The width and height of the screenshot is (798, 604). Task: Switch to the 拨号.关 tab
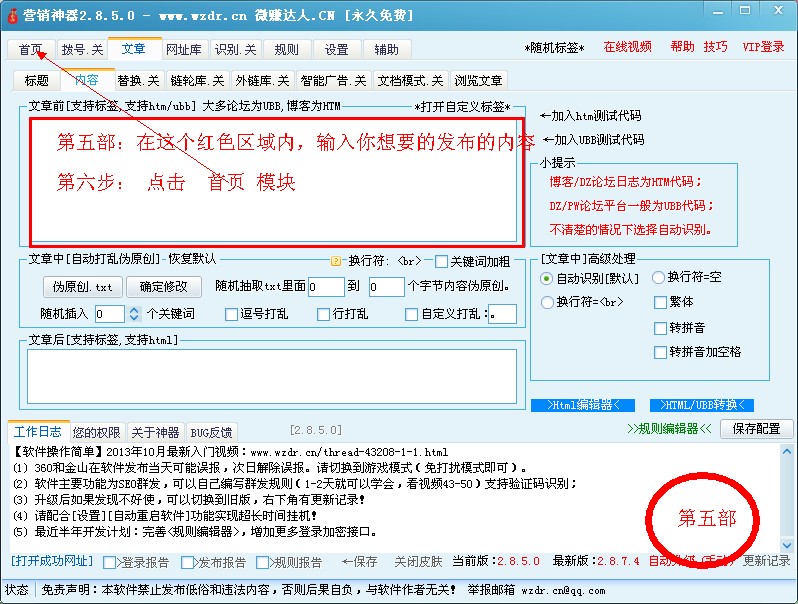(x=82, y=49)
